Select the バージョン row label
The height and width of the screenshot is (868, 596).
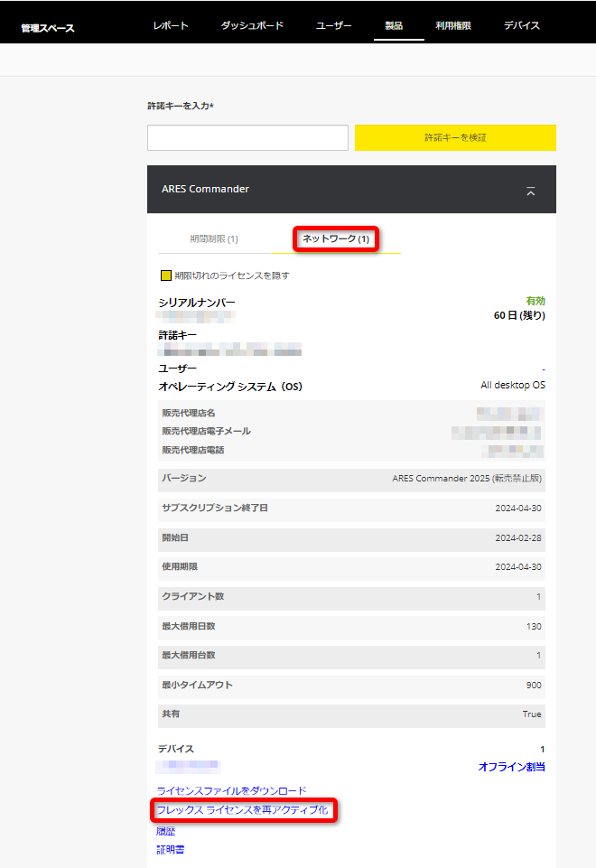pyautogui.click(x=183, y=478)
